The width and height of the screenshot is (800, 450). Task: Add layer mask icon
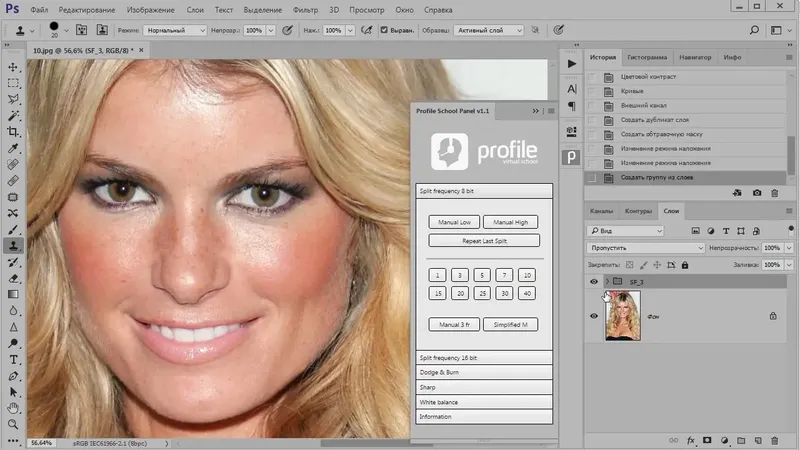707,440
